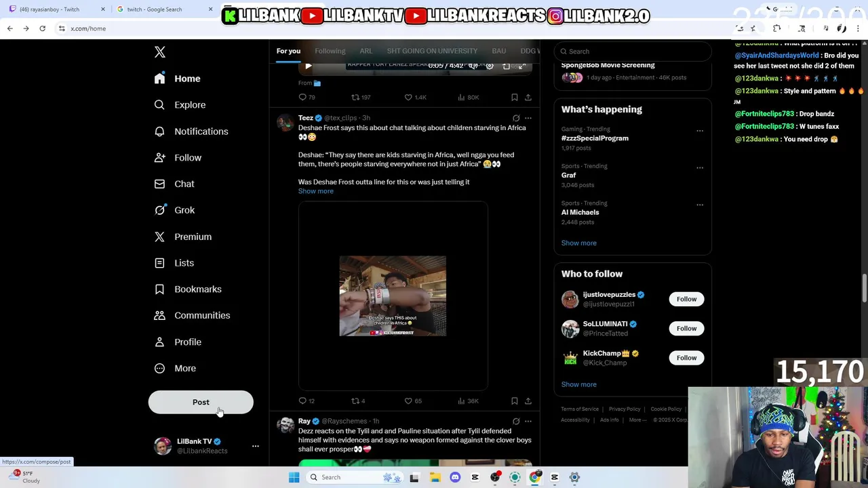Viewport: 868px width, 488px height.
Task: Share the Teez post
Action: 528,401
